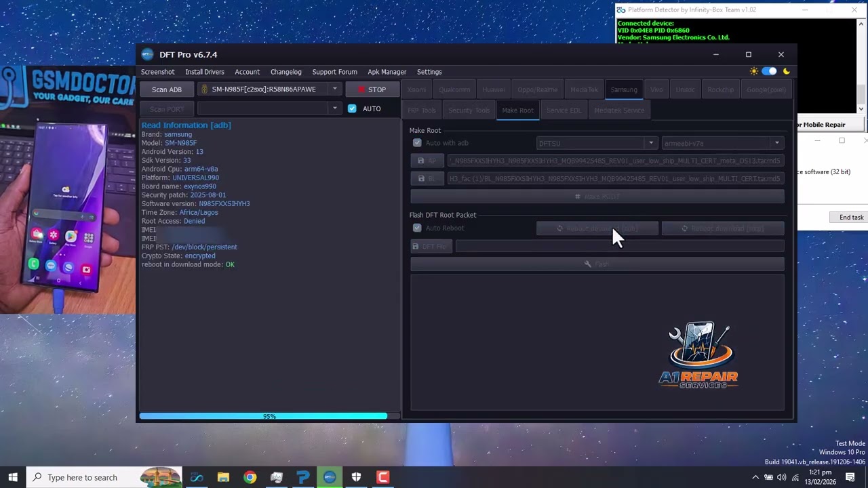Click the DFT File browse button
Image resolution: width=868 pixels, height=488 pixels.
coord(431,246)
